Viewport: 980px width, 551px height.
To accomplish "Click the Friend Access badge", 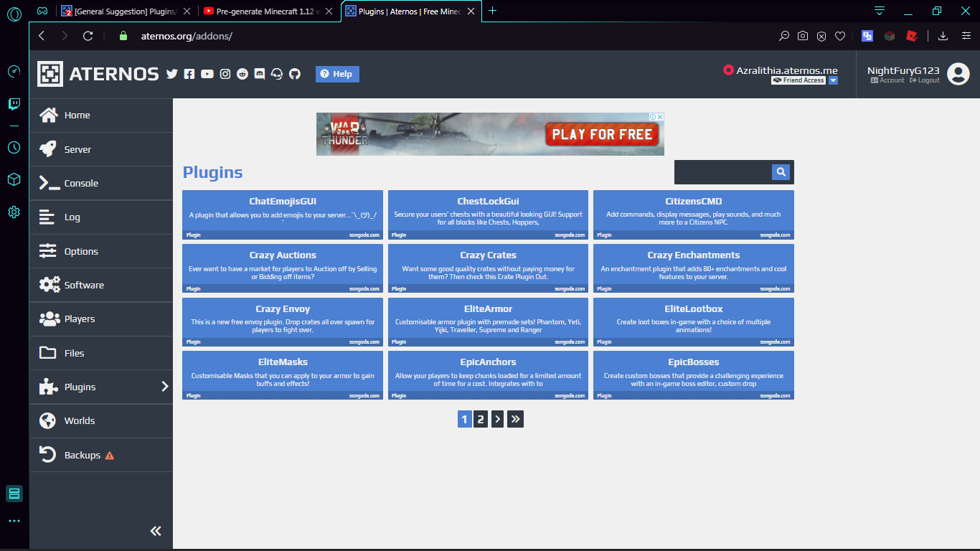I will (798, 80).
